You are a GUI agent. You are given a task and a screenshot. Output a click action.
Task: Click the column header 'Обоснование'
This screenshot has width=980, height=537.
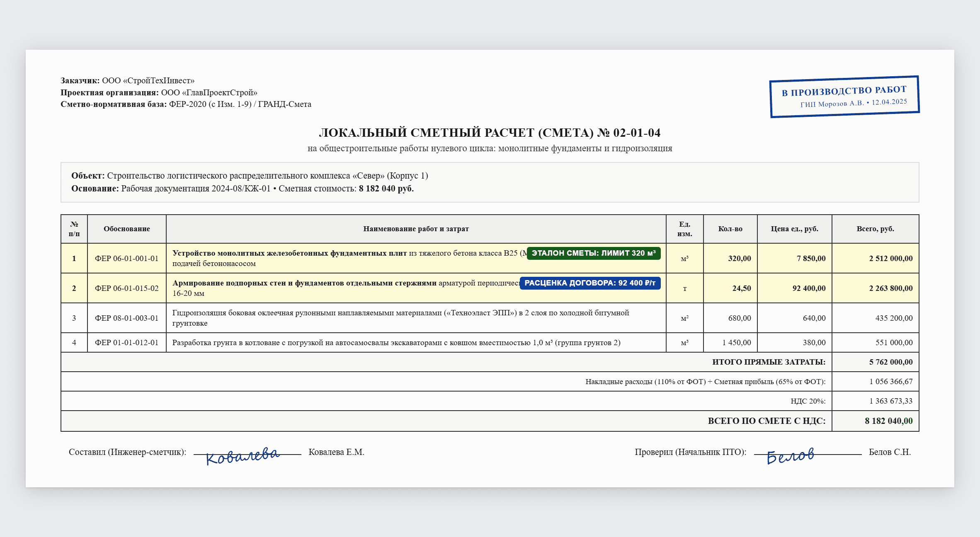(127, 229)
